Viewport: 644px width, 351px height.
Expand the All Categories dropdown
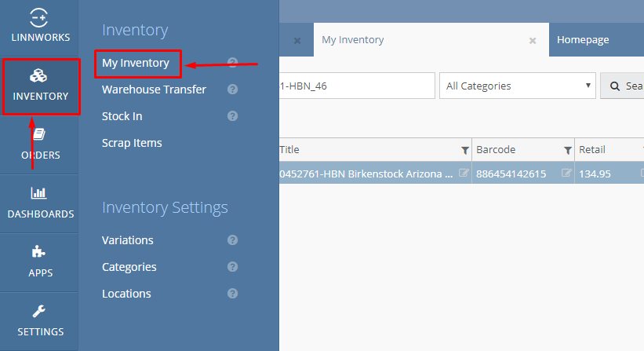(518, 86)
